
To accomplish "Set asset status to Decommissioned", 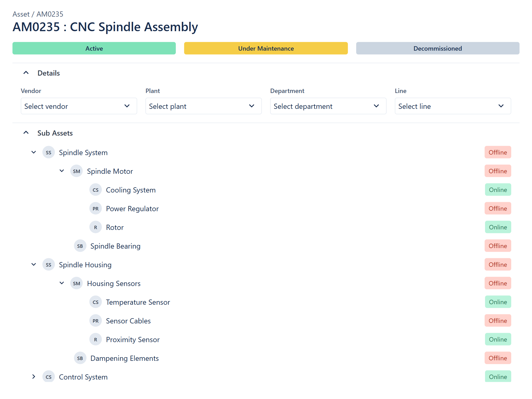I will click(x=438, y=48).
